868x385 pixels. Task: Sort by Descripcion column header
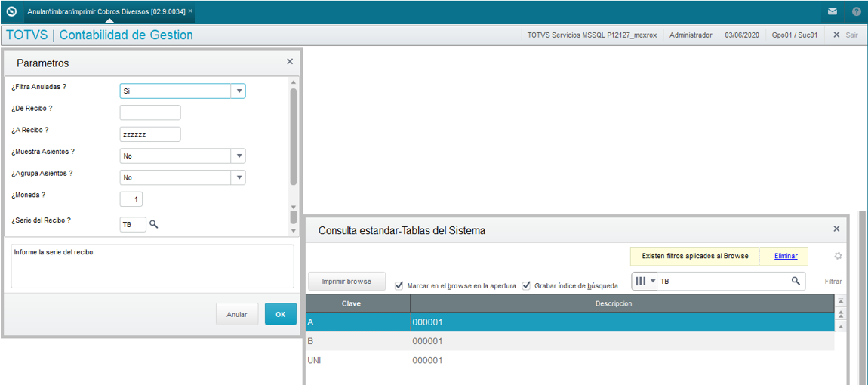[622, 303]
